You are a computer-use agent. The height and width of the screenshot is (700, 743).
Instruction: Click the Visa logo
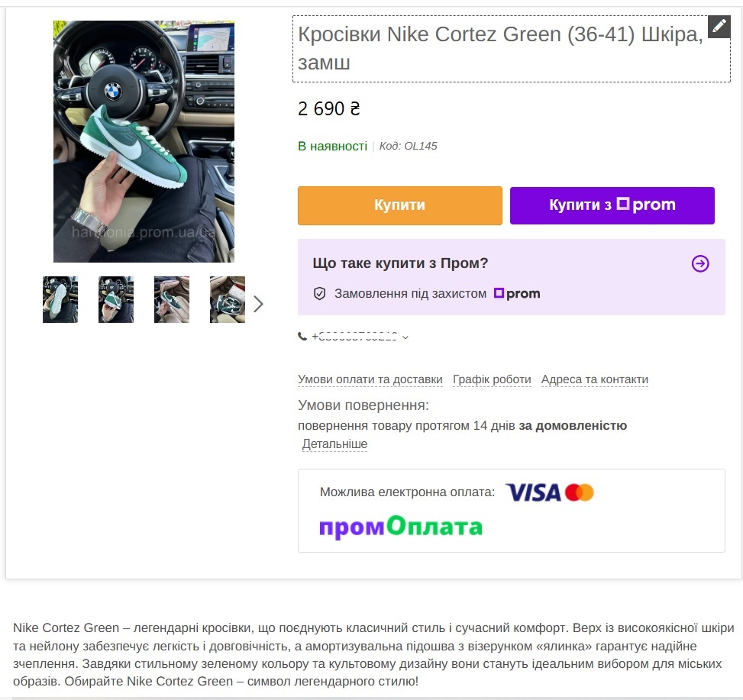(x=533, y=492)
